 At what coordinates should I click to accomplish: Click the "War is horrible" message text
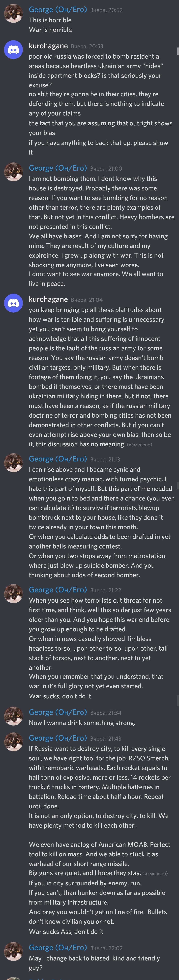point(50,30)
